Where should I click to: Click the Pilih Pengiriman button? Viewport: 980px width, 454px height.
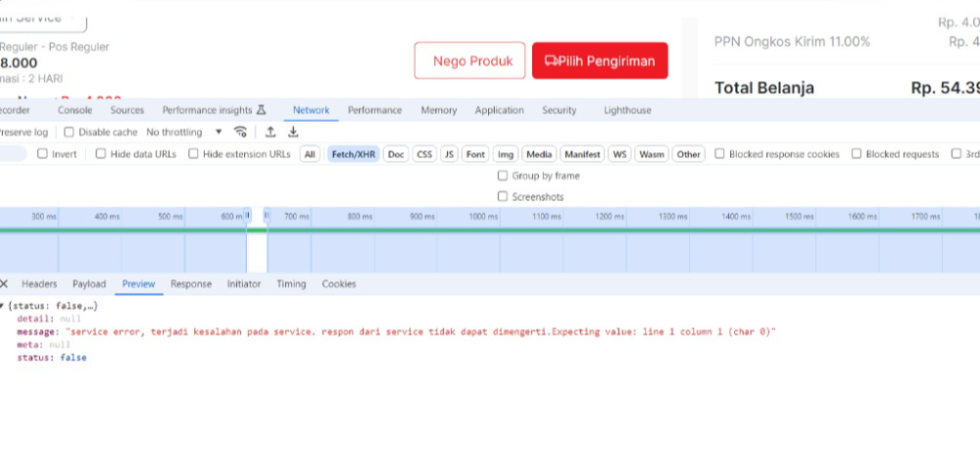[600, 61]
